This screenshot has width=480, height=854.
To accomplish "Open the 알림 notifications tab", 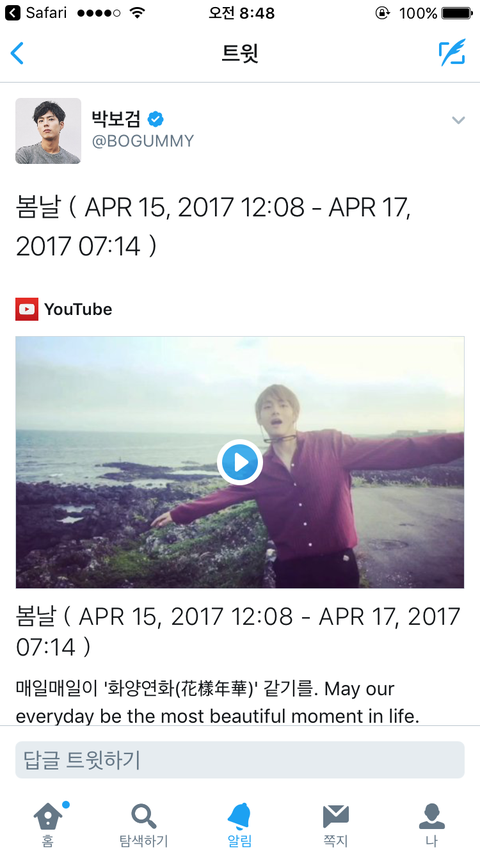I will pos(240,825).
